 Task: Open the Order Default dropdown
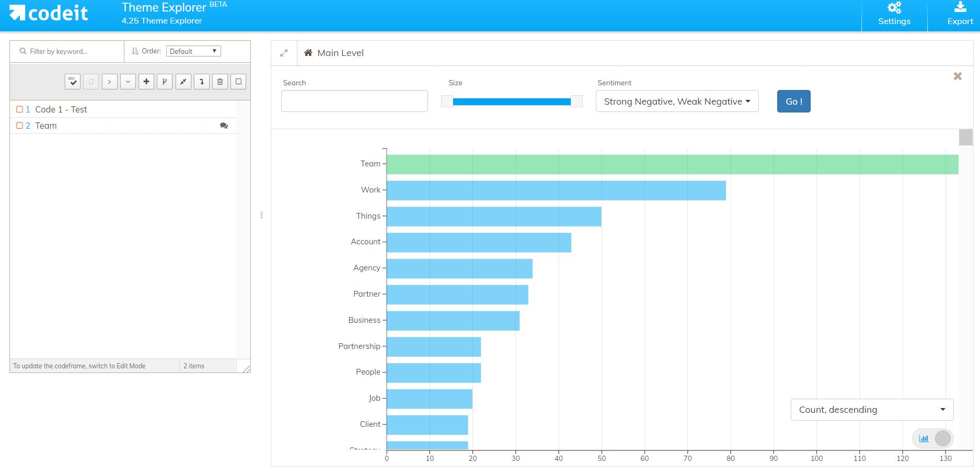193,51
